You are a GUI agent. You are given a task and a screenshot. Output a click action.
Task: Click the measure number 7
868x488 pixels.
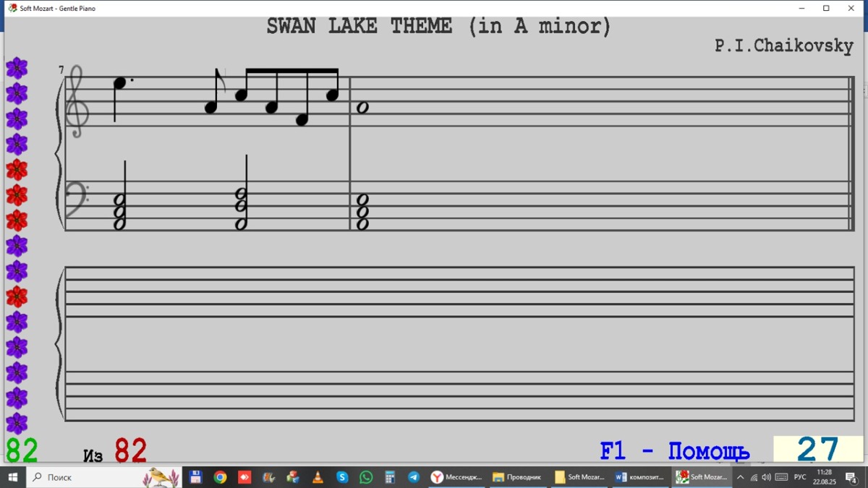[x=61, y=69]
